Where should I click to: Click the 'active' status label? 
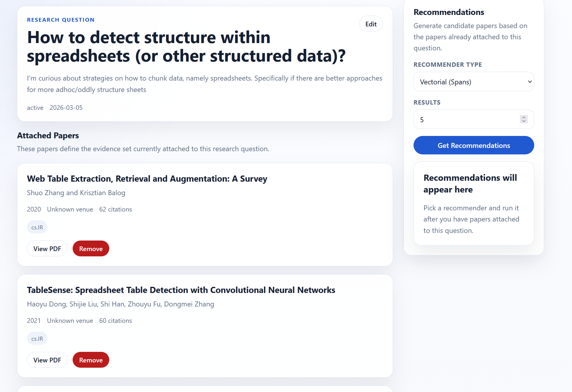tap(35, 108)
